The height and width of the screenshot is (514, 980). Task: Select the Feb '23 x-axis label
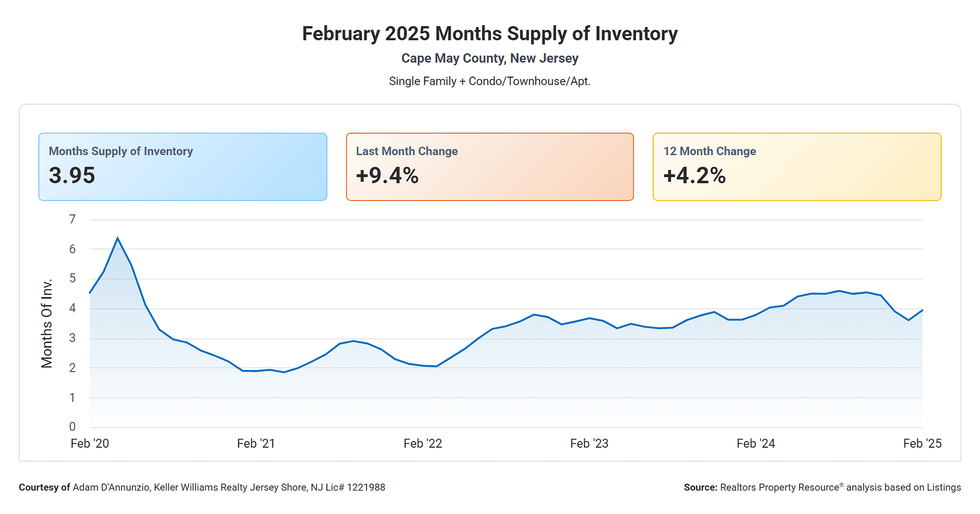589,444
